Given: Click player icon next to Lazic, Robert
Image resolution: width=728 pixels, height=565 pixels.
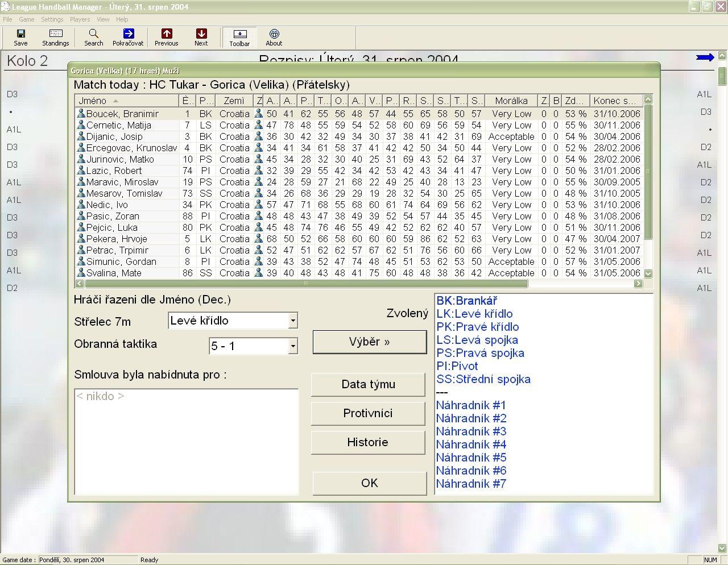Looking at the screenshot, I should point(81,171).
